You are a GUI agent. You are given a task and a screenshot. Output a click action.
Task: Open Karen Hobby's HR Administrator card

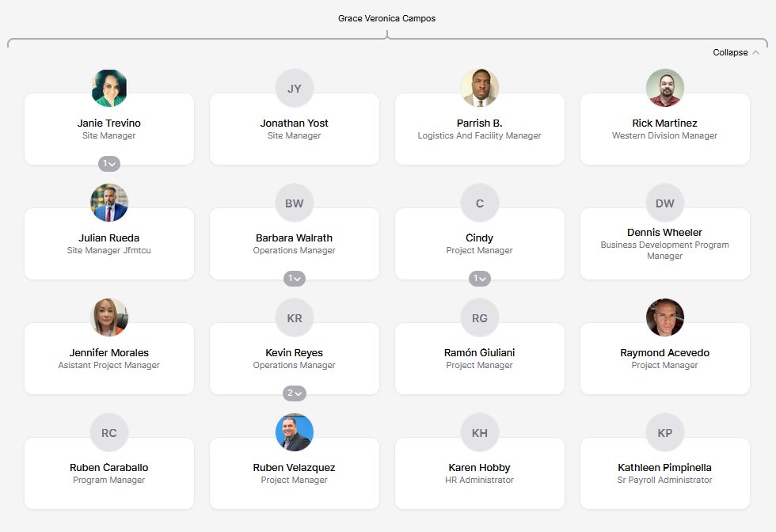tap(480, 473)
